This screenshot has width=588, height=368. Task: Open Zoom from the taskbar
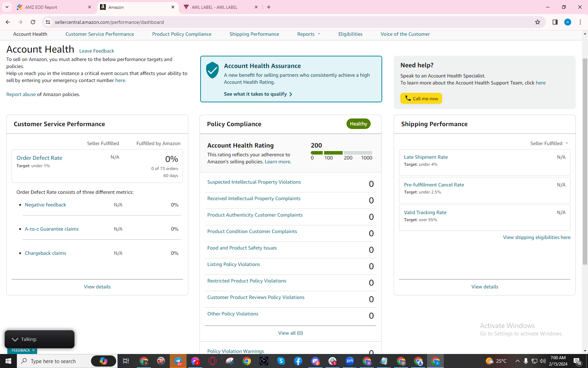(350, 361)
